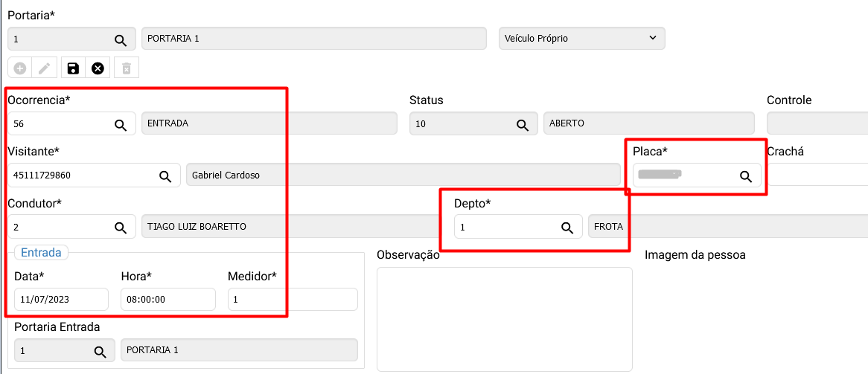Search Visitante with the magnifier icon
The height and width of the screenshot is (374, 868).
coord(165,175)
